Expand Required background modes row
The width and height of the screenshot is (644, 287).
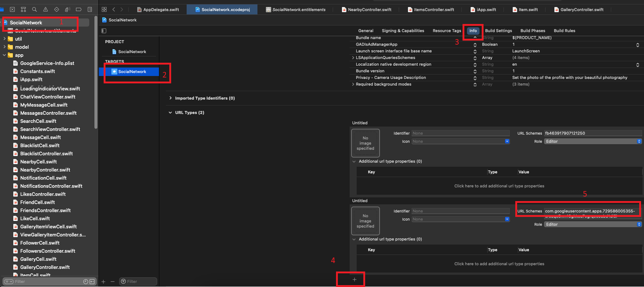pos(353,84)
